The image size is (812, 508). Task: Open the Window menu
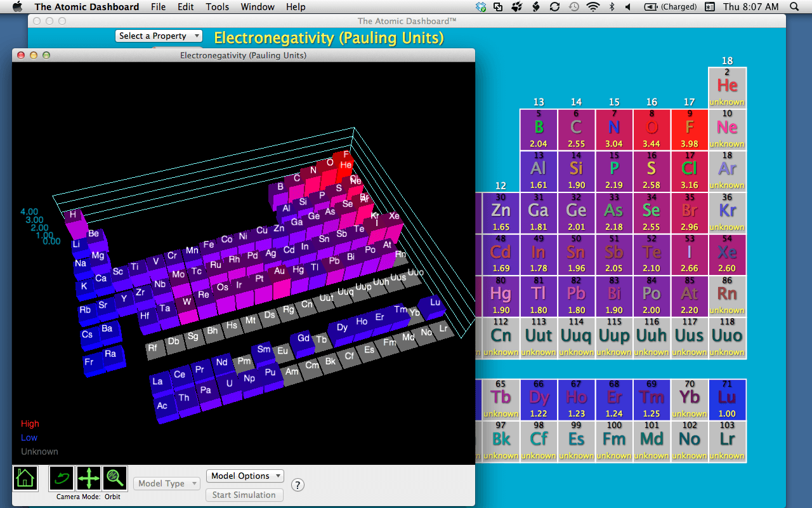pos(258,7)
